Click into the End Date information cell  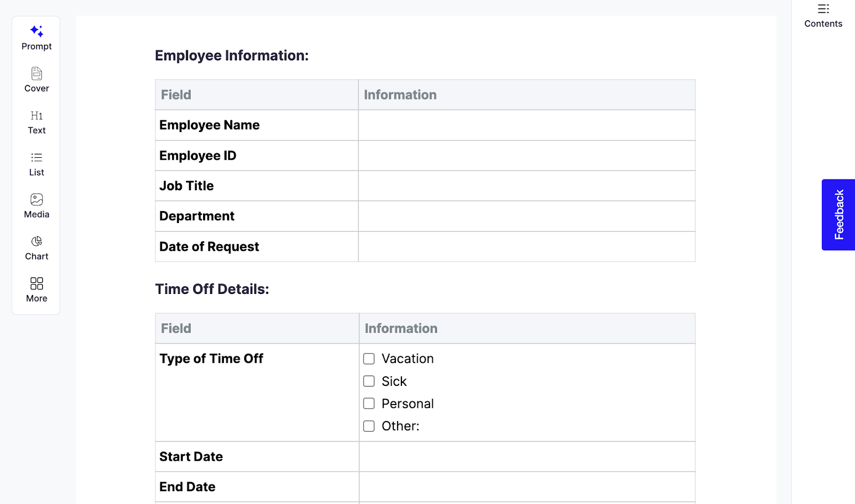526,486
